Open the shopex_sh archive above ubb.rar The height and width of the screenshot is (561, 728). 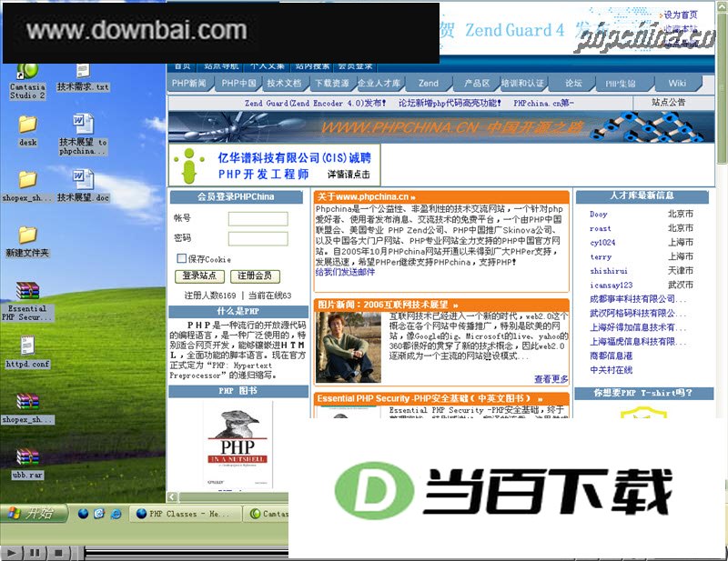tap(27, 408)
